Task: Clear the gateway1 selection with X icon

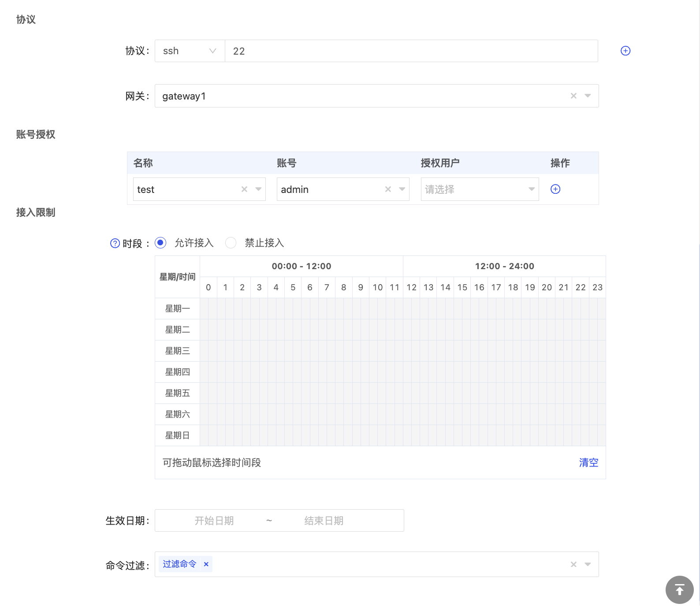Action: click(x=573, y=96)
